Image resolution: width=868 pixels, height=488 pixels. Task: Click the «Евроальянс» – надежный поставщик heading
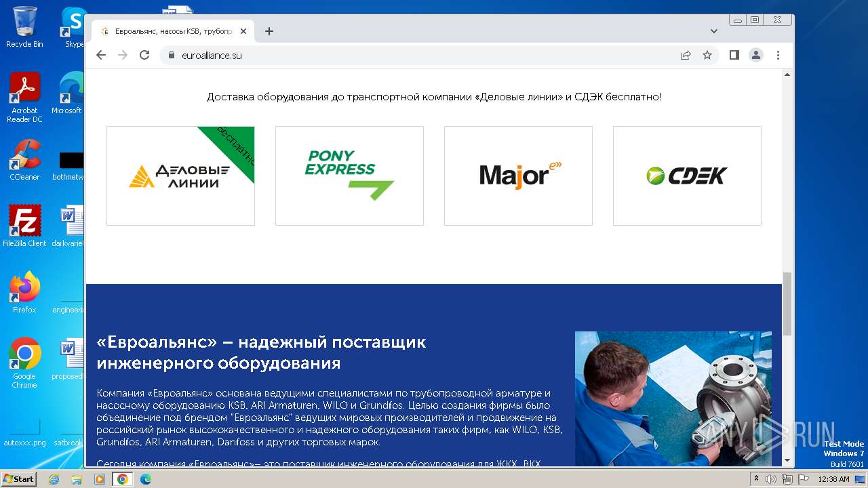pyautogui.click(x=261, y=352)
